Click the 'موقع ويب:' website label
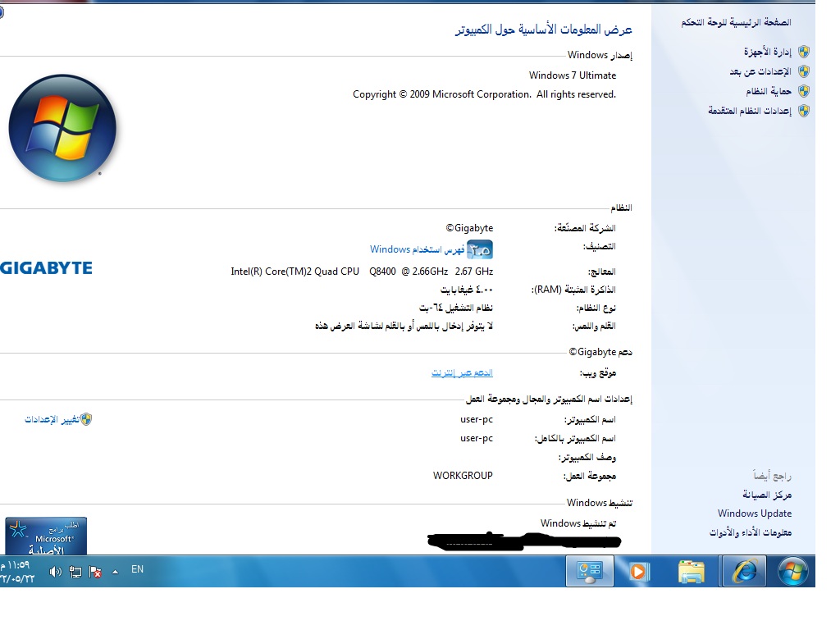The height and width of the screenshot is (630, 840). point(598,373)
